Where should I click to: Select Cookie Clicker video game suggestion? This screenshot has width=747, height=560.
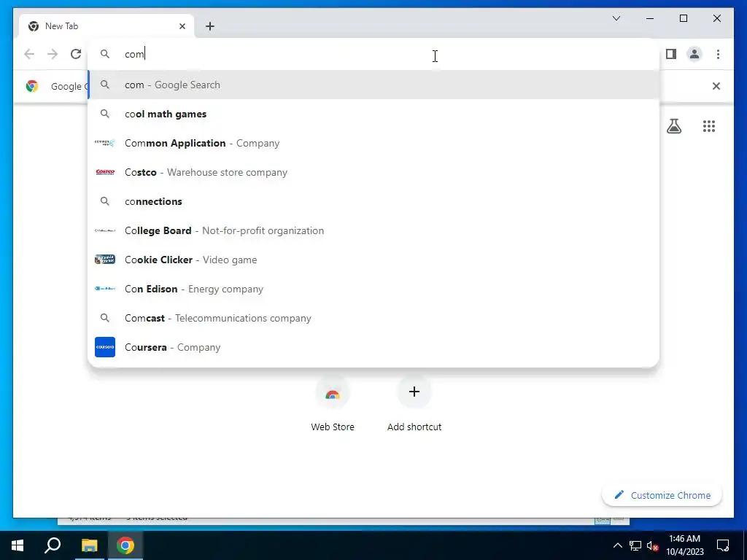pyautogui.click(x=374, y=260)
